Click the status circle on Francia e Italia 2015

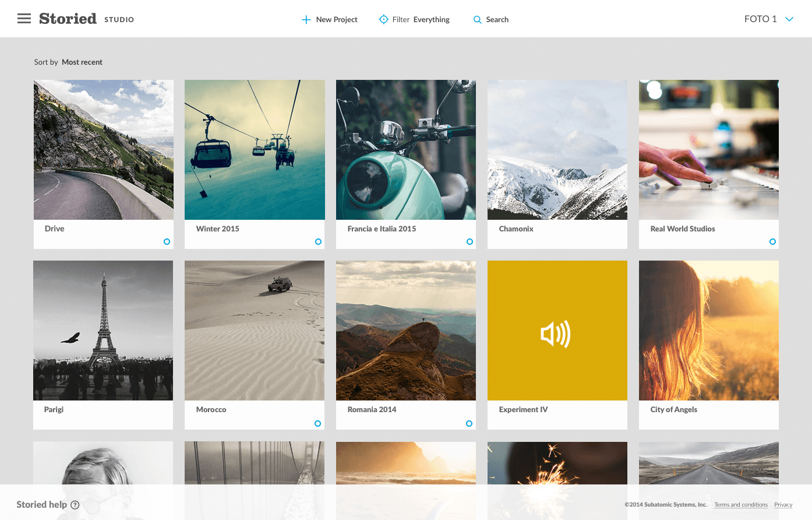[469, 241]
